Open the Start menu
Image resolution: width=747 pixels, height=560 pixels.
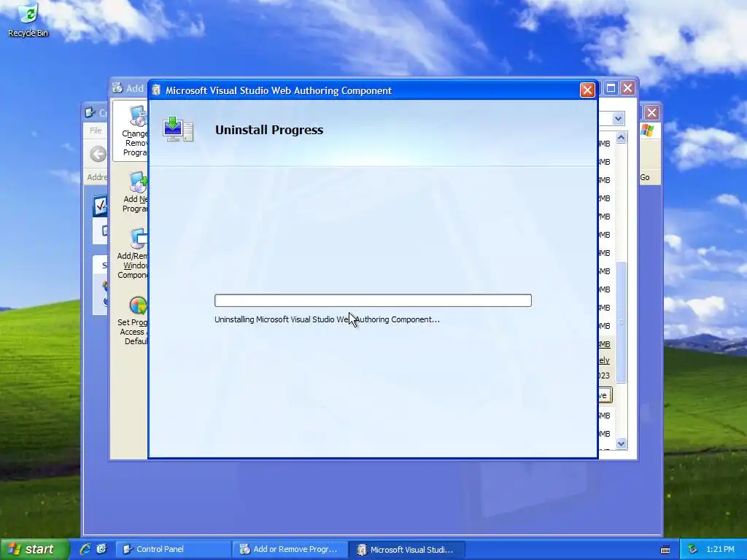pos(34,549)
